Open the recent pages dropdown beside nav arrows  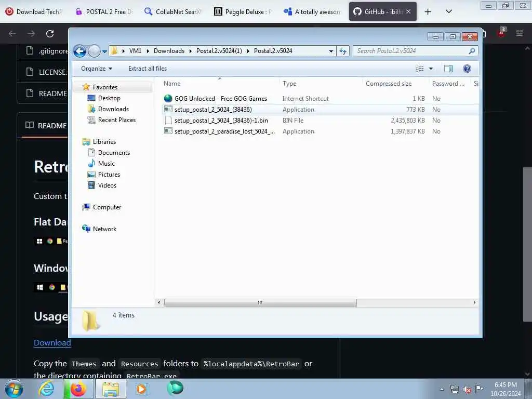(104, 51)
